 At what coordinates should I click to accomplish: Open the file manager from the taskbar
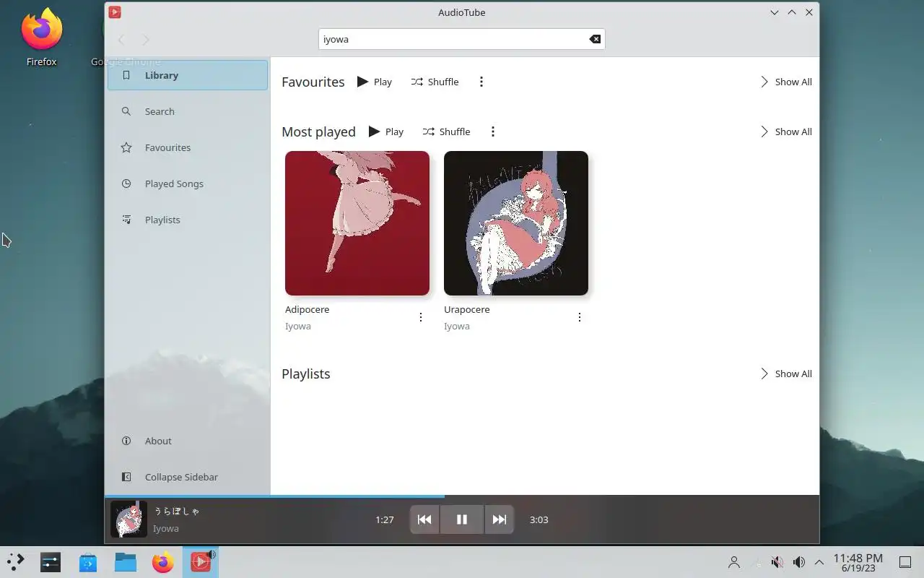point(126,561)
